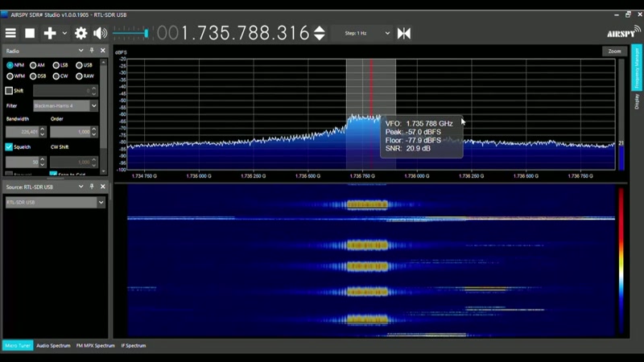The image size is (644, 362).
Task: Open the configuration gear icon
Action: point(81,33)
